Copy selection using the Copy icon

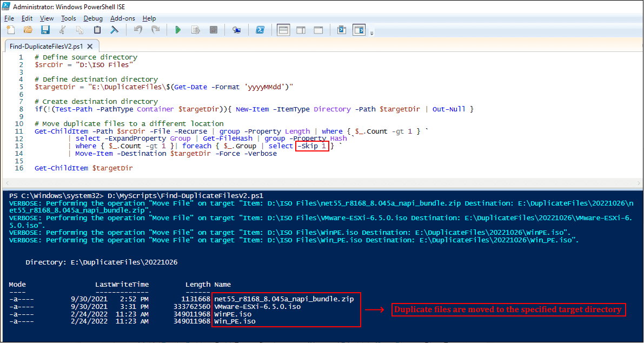(79, 30)
